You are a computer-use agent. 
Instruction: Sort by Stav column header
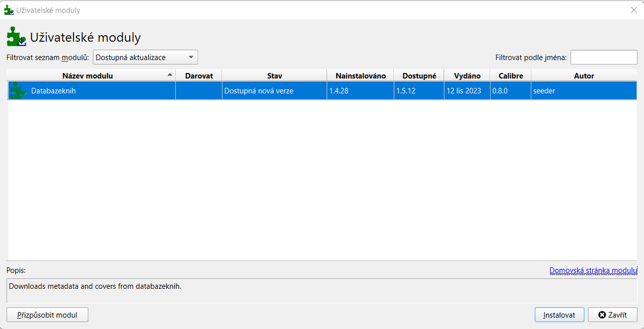[x=274, y=76]
